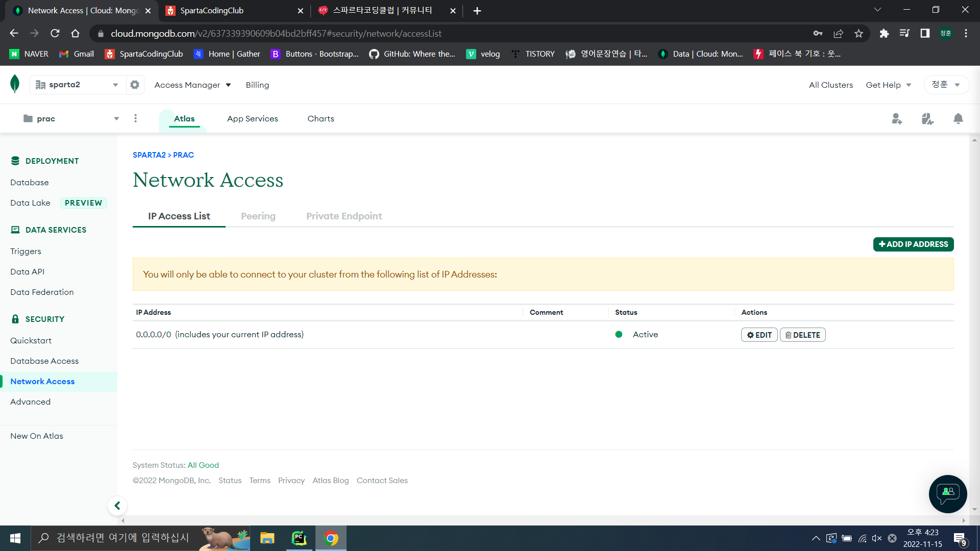Open File Explorer from taskbar

click(x=267, y=538)
